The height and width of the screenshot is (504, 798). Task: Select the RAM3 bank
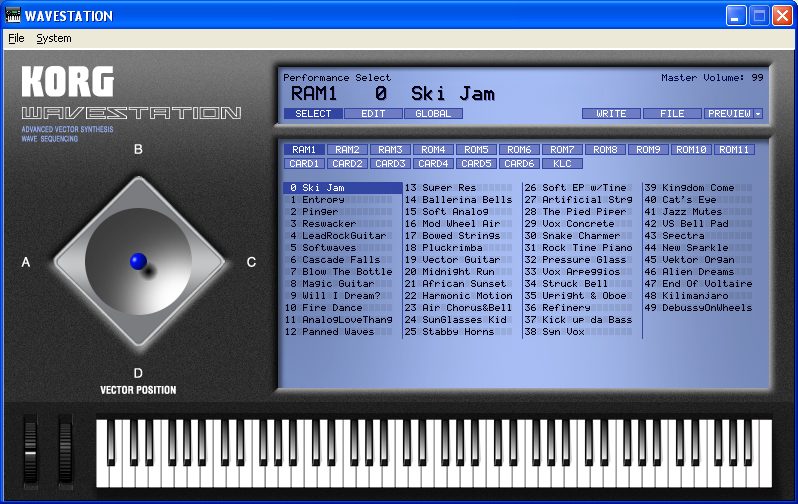pos(390,150)
